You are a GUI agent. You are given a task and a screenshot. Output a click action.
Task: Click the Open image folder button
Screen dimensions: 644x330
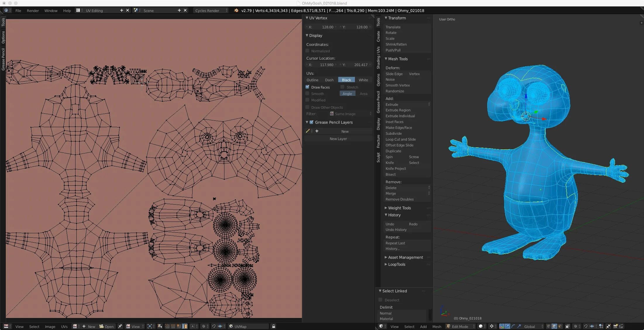tap(107, 326)
